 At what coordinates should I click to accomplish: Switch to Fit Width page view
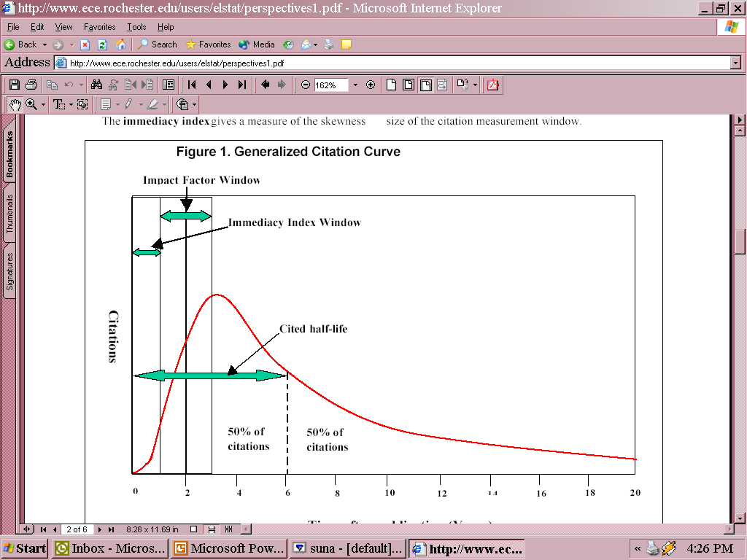click(425, 85)
